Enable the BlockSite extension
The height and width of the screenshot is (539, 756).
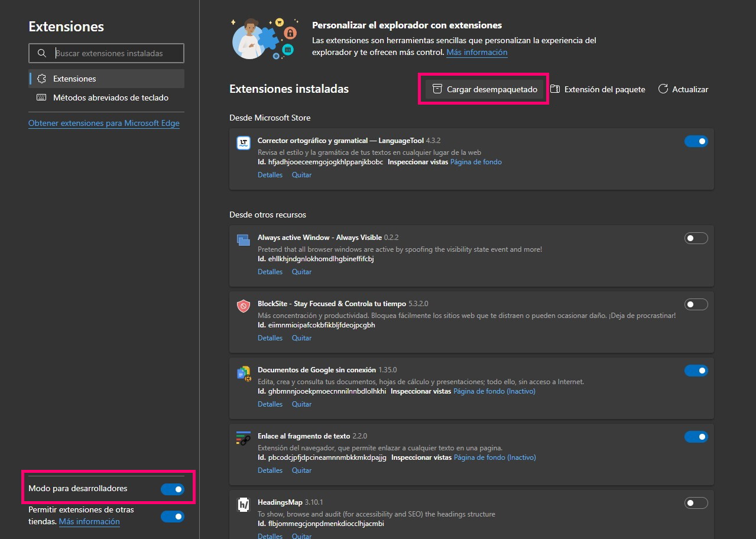(x=696, y=304)
